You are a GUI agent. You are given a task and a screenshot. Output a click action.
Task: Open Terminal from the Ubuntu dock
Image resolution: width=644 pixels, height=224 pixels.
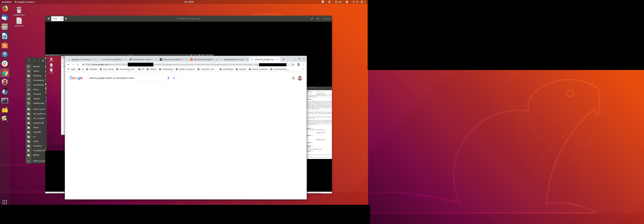(x=5, y=101)
